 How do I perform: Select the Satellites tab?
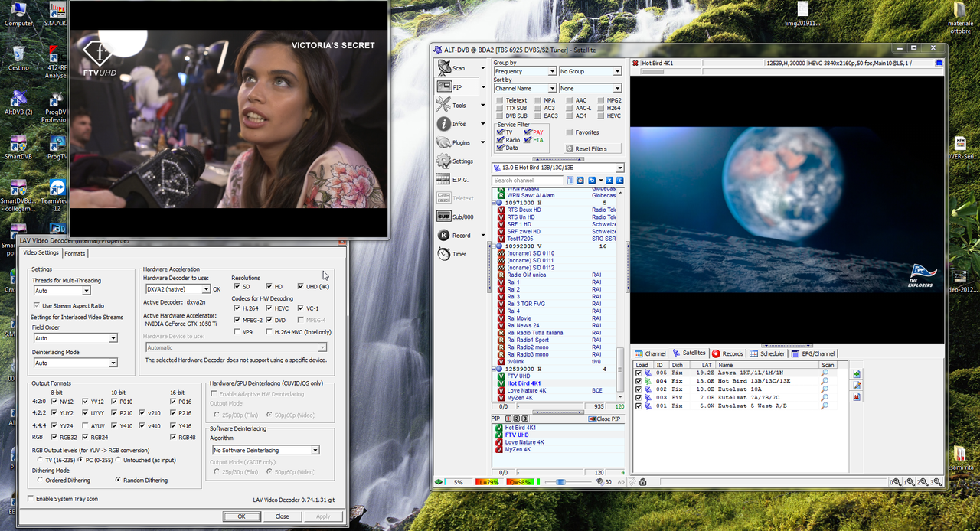689,353
